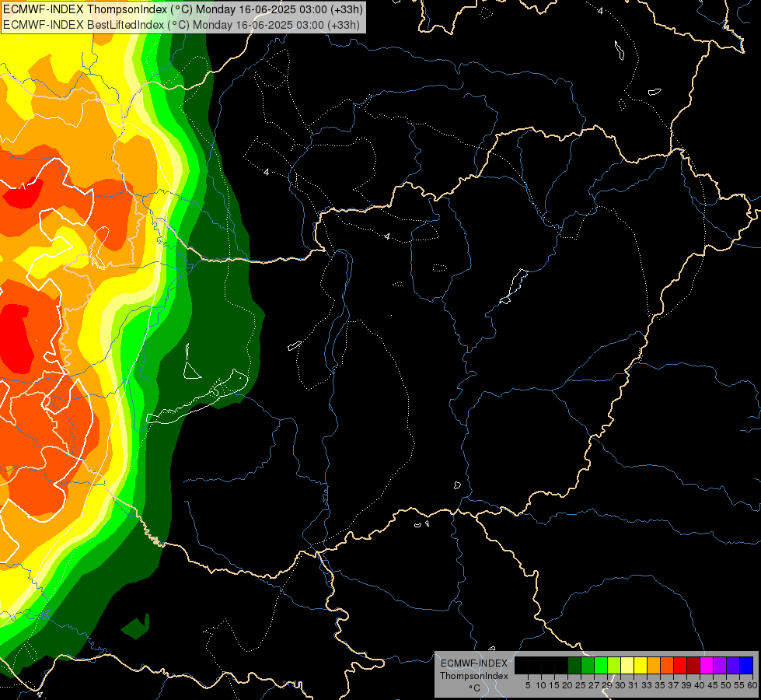This screenshot has height=700, width=761.
Task: Select the pale yellow 30–31 legend swatch
Action: click(627, 665)
